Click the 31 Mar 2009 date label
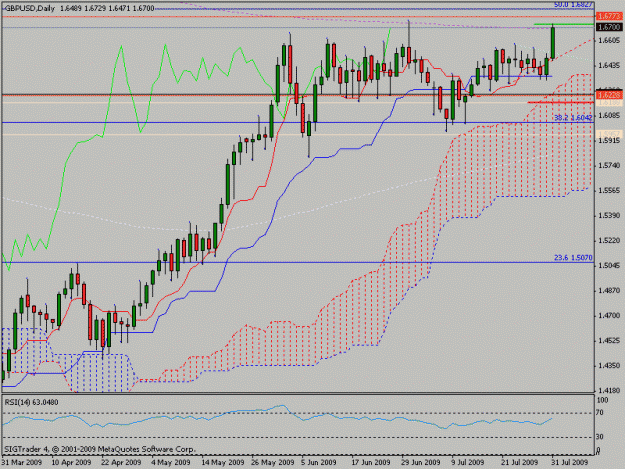625x469 pixels. coord(22,463)
